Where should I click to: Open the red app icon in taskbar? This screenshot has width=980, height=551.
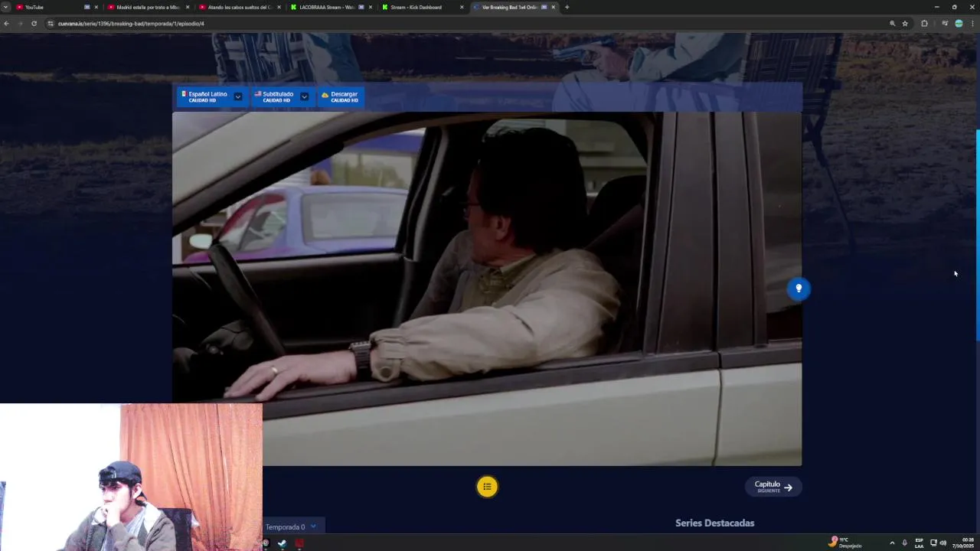click(x=299, y=543)
